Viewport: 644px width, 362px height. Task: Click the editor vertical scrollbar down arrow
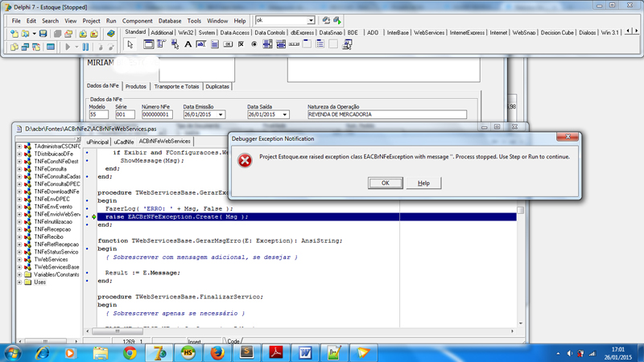(x=520, y=323)
